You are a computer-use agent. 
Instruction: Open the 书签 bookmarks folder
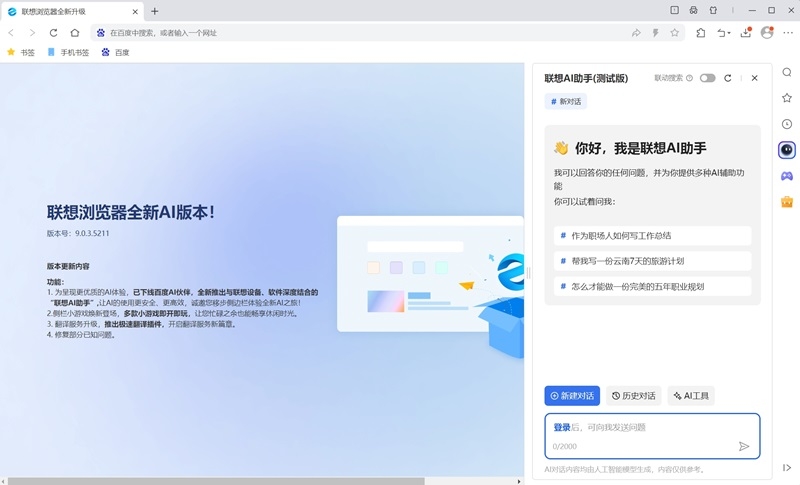click(21, 52)
